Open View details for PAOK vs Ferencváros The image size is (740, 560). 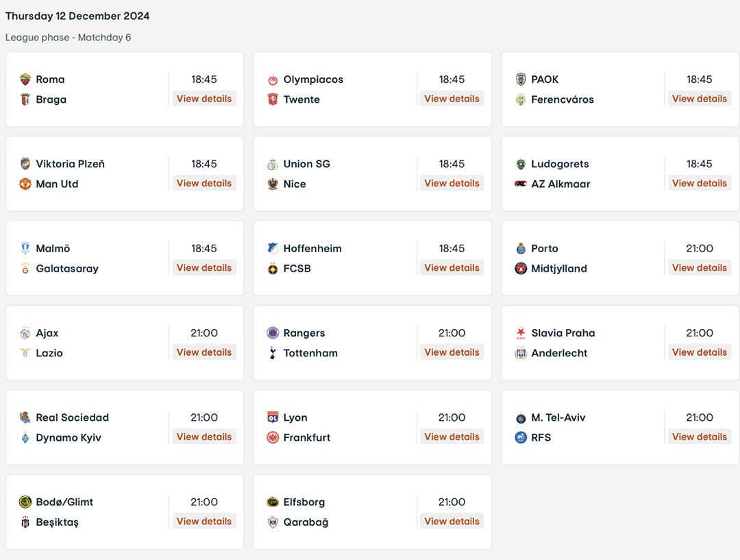(x=700, y=99)
